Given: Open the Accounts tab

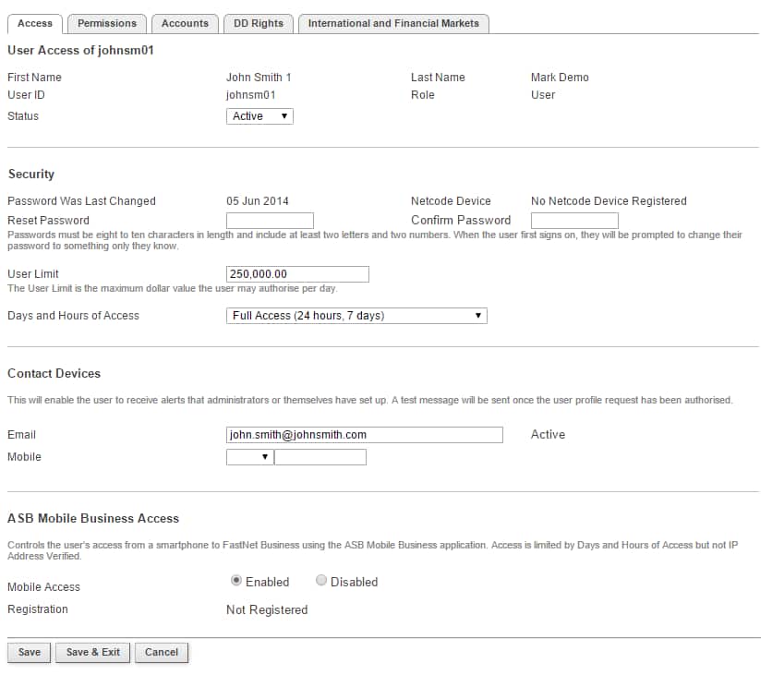Looking at the screenshot, I should (x=185, y=23).
